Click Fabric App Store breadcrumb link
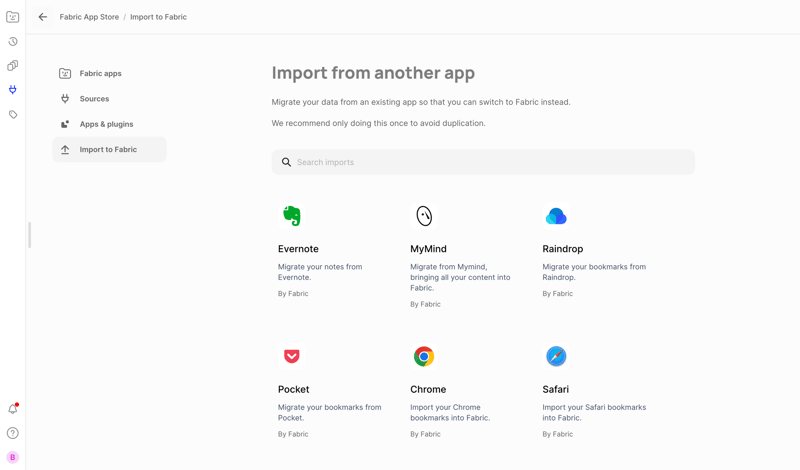 click(x=89, y=17)
